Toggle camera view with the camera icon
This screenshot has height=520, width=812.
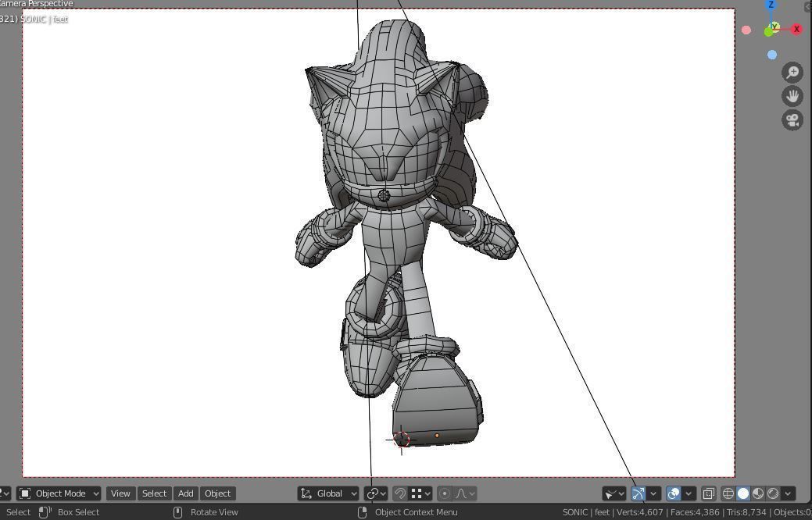click(x=792, y=120)
